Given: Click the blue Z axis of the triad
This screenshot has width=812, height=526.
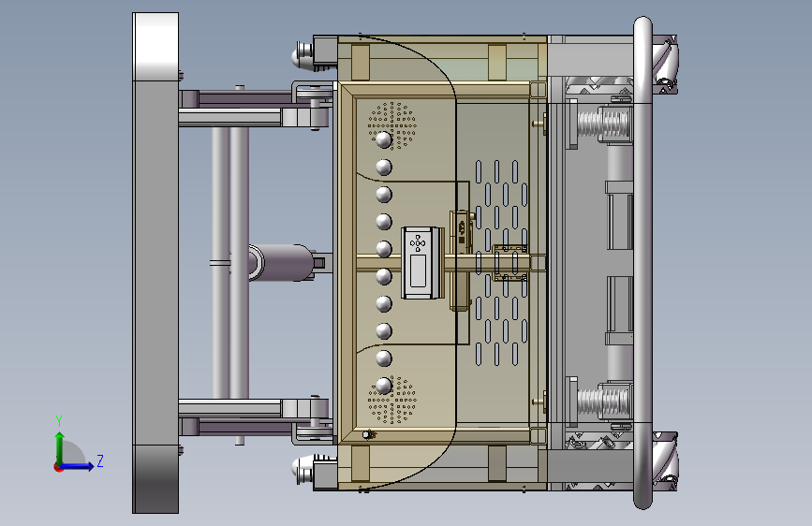Looking at the screenshot, I should (x=78, y=466).
